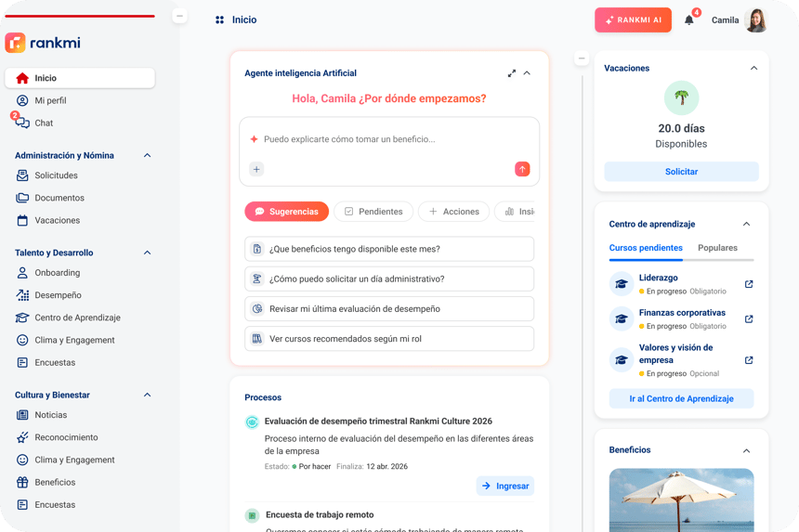Choose suggestion about requesting an administrative day
799x532 pixels.
tap(389, 279)
